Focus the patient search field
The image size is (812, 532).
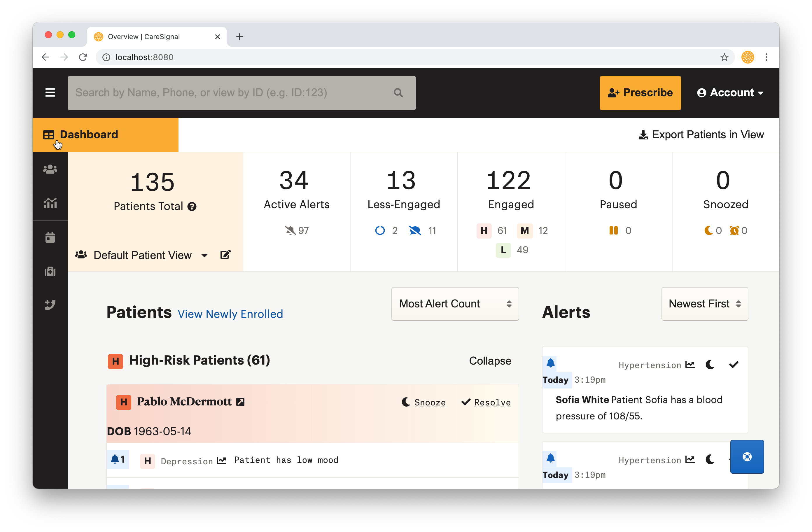tap(242, 93)
